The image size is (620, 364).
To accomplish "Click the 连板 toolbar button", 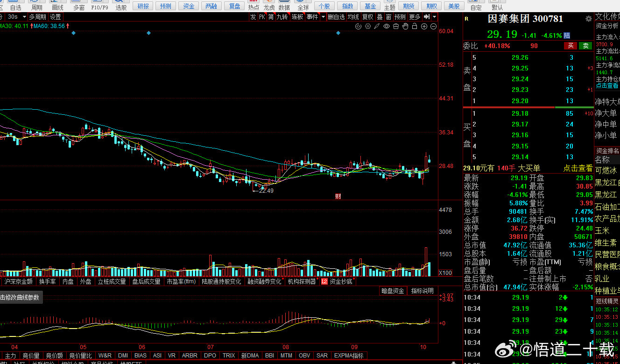I will click(x=297, y=17).
